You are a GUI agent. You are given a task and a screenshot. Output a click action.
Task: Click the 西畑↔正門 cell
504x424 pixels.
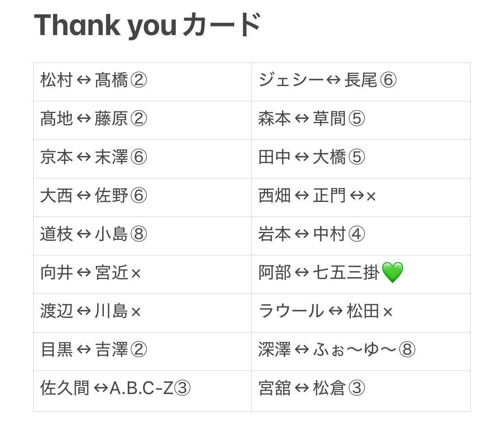361,198
